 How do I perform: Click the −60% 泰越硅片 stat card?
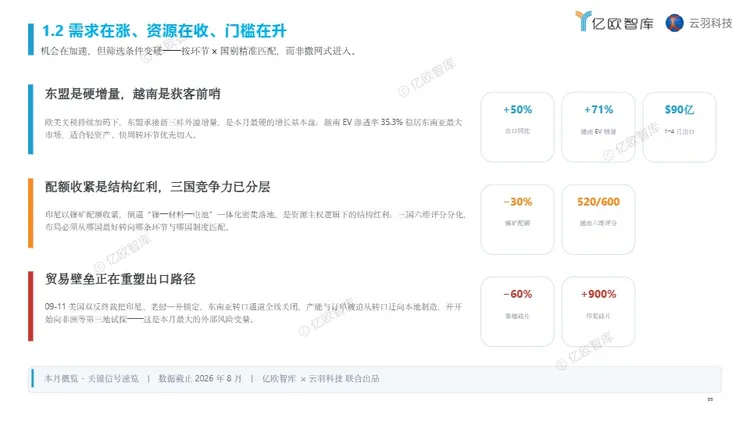pos(517,311)
